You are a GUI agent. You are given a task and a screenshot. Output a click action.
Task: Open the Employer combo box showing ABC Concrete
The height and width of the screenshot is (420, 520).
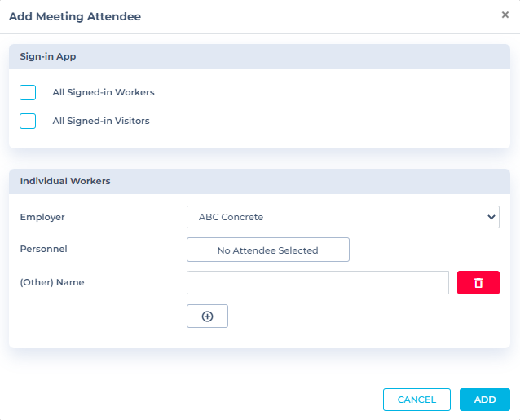point(334,217)
